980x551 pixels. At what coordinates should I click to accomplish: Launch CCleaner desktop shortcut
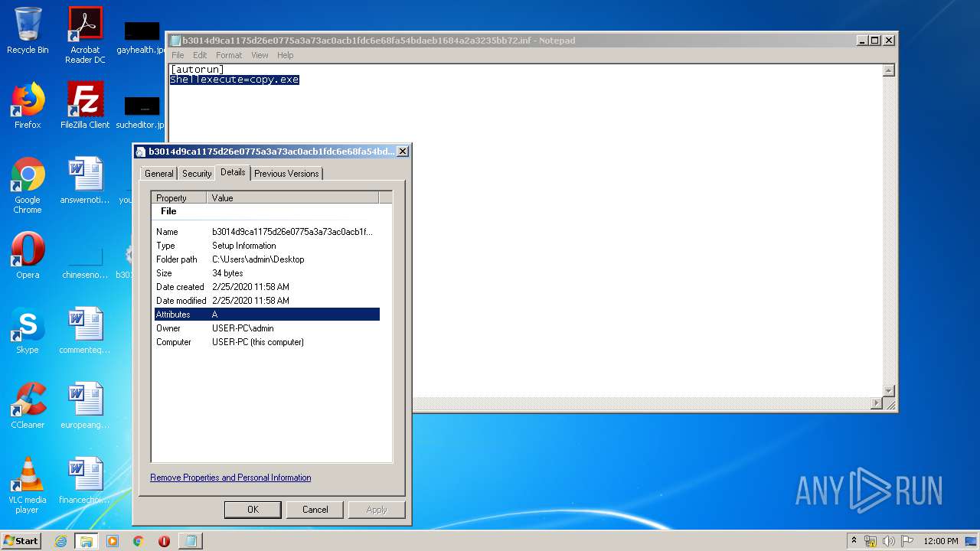[x=28, y=406]
